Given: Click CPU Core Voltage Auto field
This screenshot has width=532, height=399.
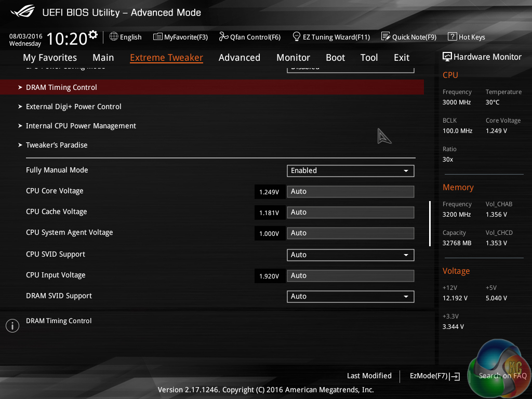Looking at the screenshot, I should tap(351, 191).
